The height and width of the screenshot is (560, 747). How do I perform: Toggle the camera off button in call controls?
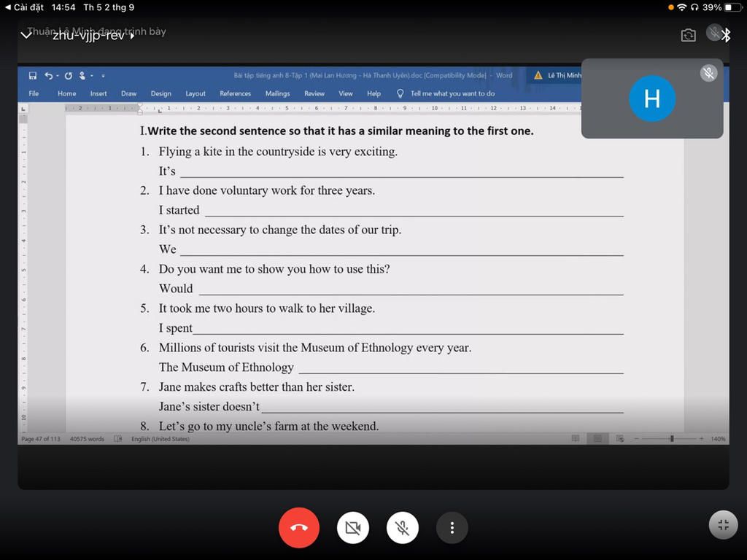coord(352,528)
